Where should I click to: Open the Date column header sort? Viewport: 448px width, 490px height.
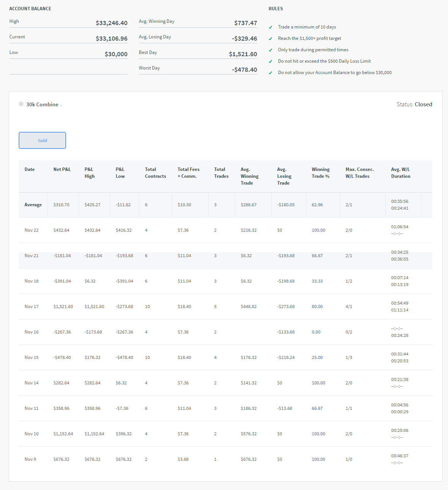click(29, 169)
